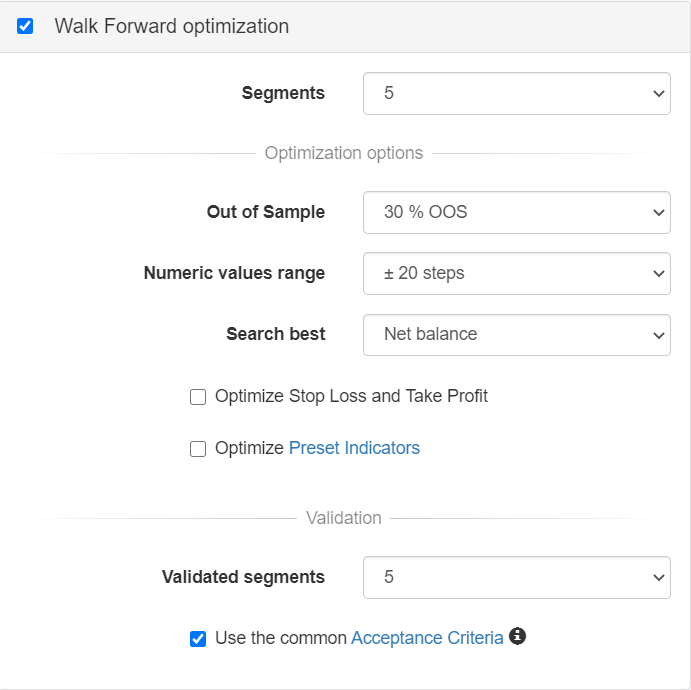Click the Numeric values range label

pos(234,273)
